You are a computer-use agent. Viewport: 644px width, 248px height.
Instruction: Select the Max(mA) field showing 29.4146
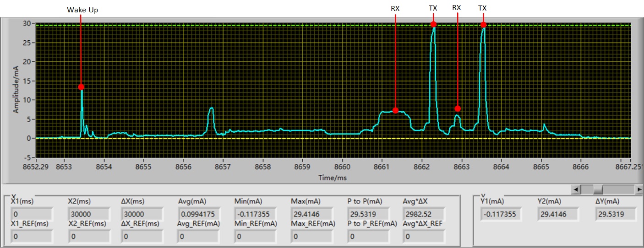click(x=312, y=214)
